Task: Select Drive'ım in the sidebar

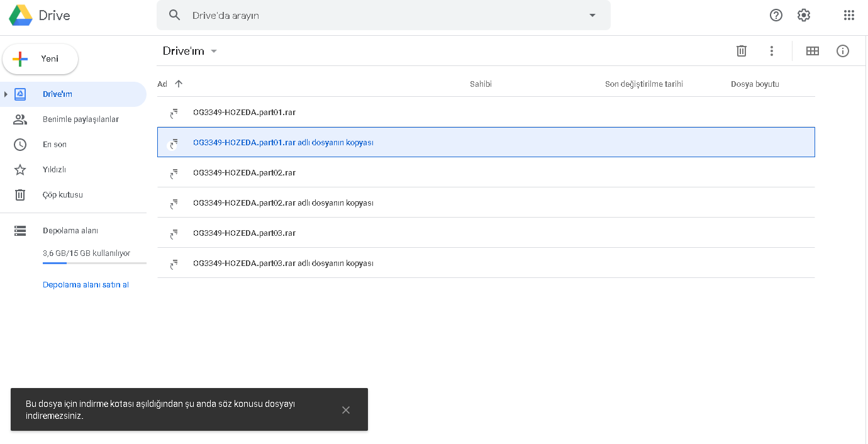Action: 73,94
